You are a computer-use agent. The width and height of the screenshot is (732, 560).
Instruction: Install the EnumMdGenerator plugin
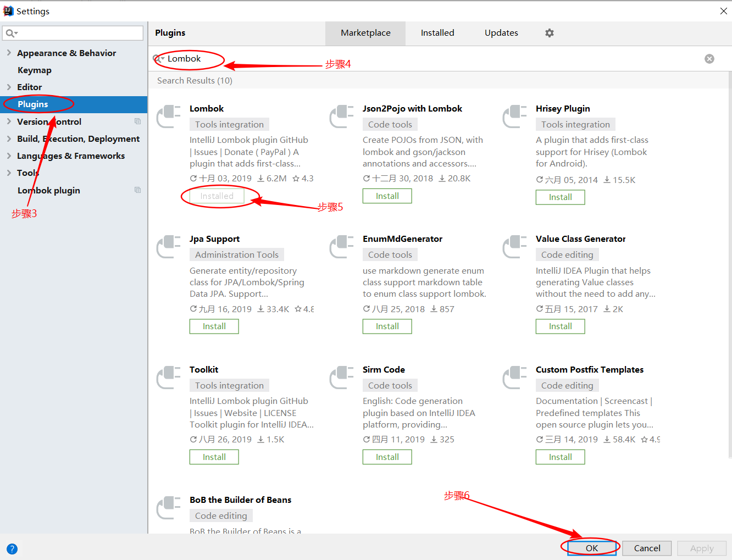click(x=387, y=326)
